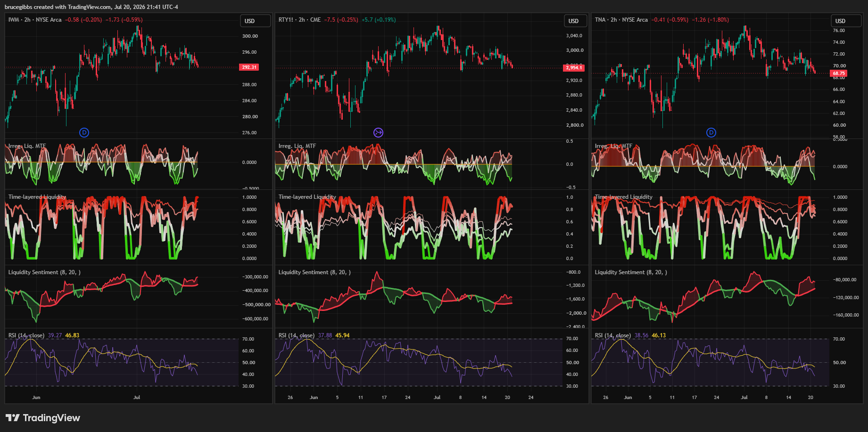
Task: Select the Irreg. Liq. MTF indicator on IWM chart
Action: click(x=27, y=146)
